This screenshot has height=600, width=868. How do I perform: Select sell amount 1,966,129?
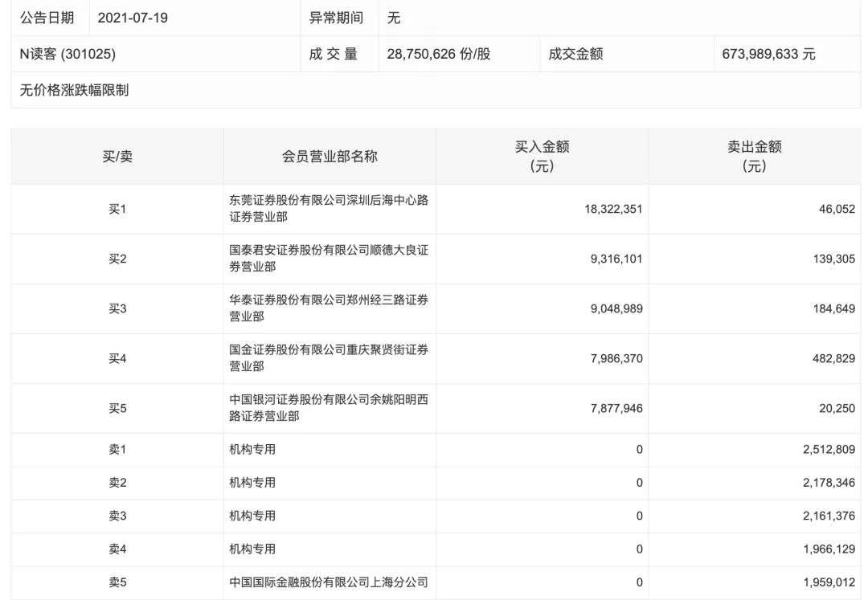(829, 549)
